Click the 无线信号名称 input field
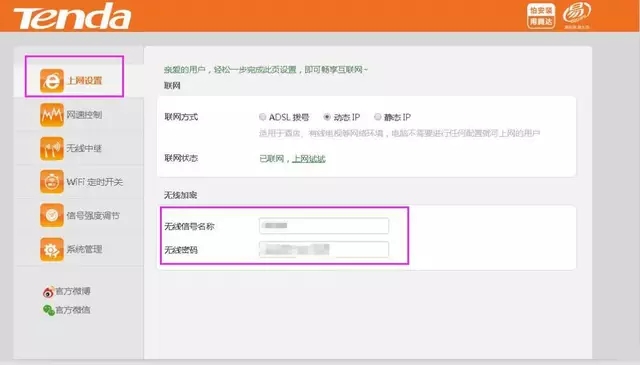 pos(324,226)
